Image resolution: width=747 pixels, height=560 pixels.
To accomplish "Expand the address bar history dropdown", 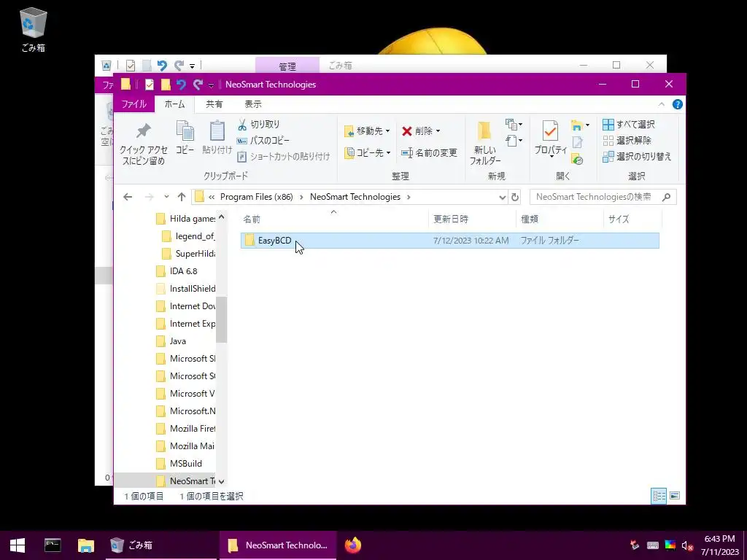I will click(502, 197).
